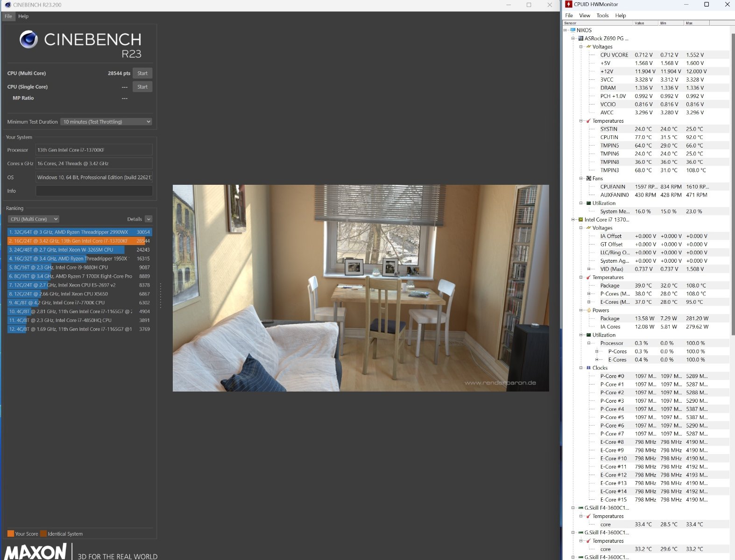The image size is (735, 560).
Task: Click the Info input field in Cinebench
Action: click(94, 191)
